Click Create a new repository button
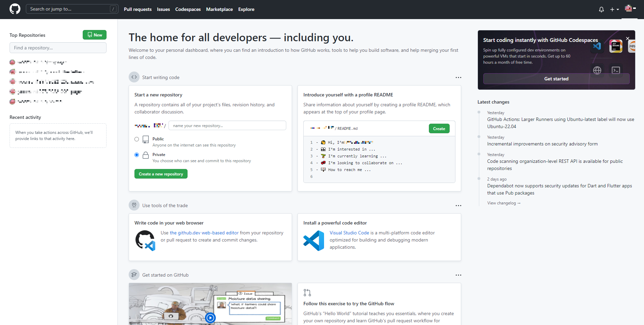This screenshot has height=325, width=644. 161,174
